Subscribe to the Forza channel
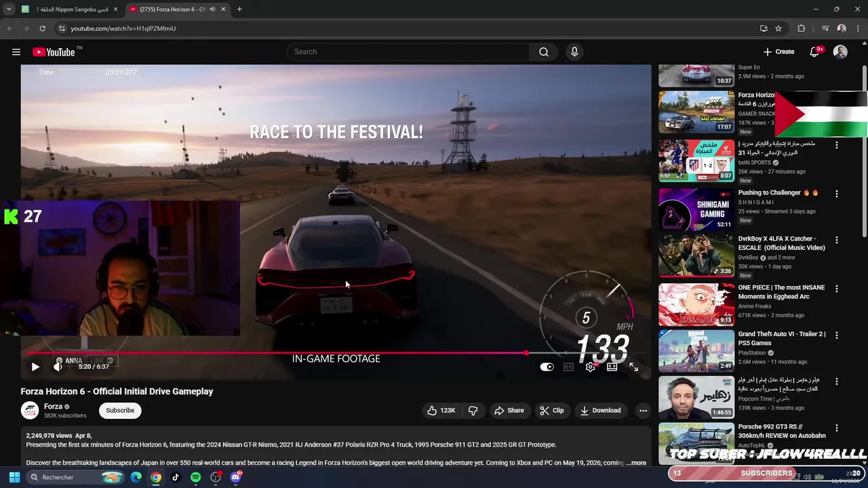868x488 pixels. [x=120, y=410]
